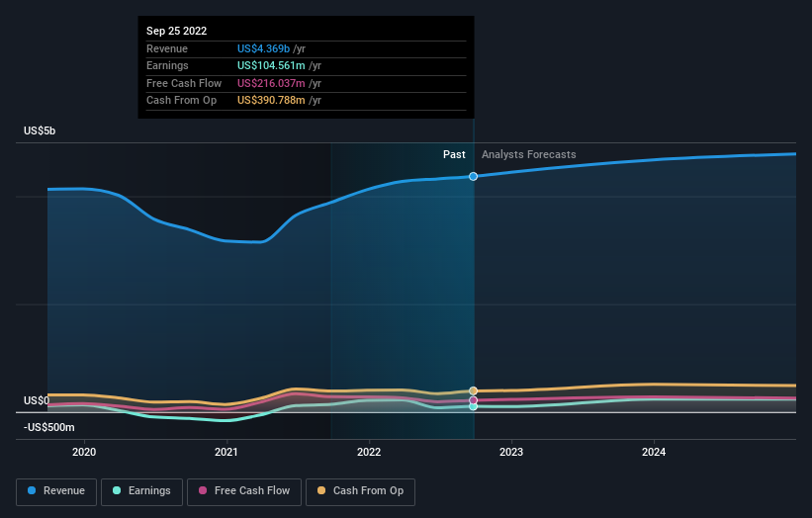Toggle the Free Cash Flow legend button
Image resolution: width=812 pixels, height=518 pixels.
tap(244, 491)
